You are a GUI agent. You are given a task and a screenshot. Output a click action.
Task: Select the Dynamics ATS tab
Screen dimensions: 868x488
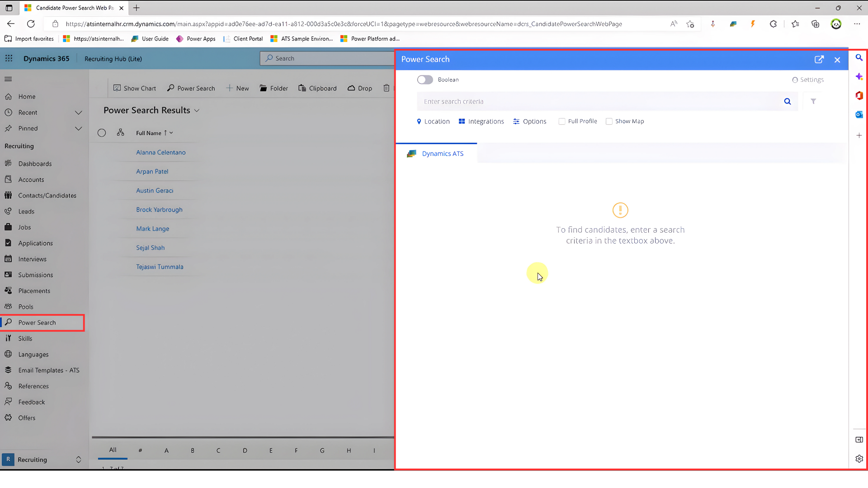pyautogui.click(x=436, y=154)
